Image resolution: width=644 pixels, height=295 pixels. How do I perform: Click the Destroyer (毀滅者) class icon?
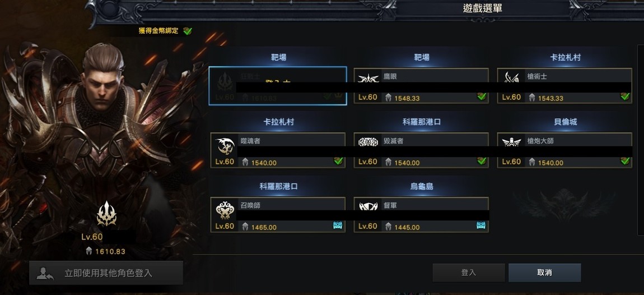point(368,142)
